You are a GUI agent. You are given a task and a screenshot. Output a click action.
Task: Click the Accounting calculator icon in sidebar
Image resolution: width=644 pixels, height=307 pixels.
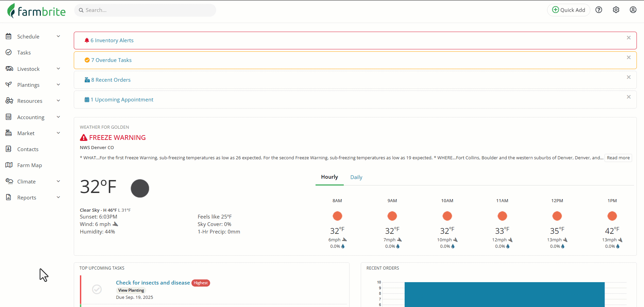click(x=9, y=117)
